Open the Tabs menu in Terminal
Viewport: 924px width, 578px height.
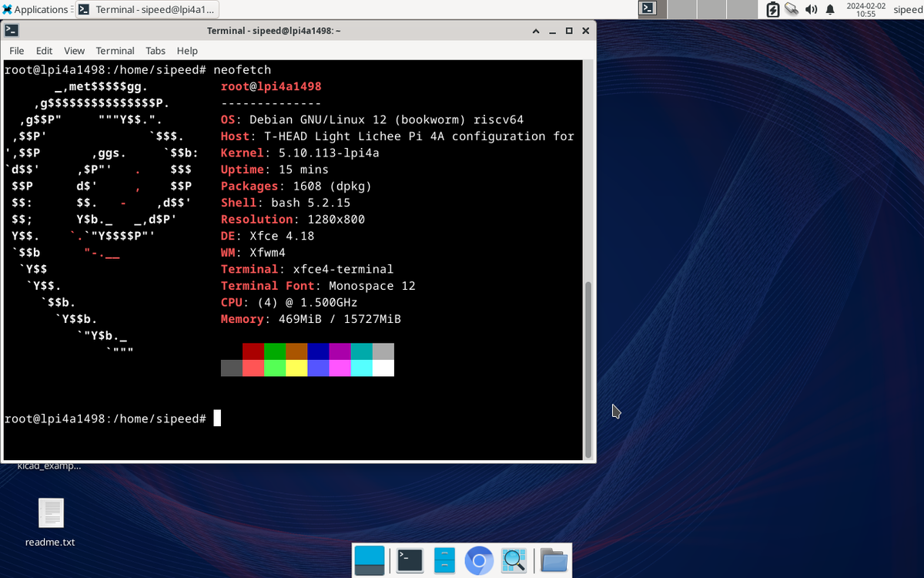(x=155, y=50)
